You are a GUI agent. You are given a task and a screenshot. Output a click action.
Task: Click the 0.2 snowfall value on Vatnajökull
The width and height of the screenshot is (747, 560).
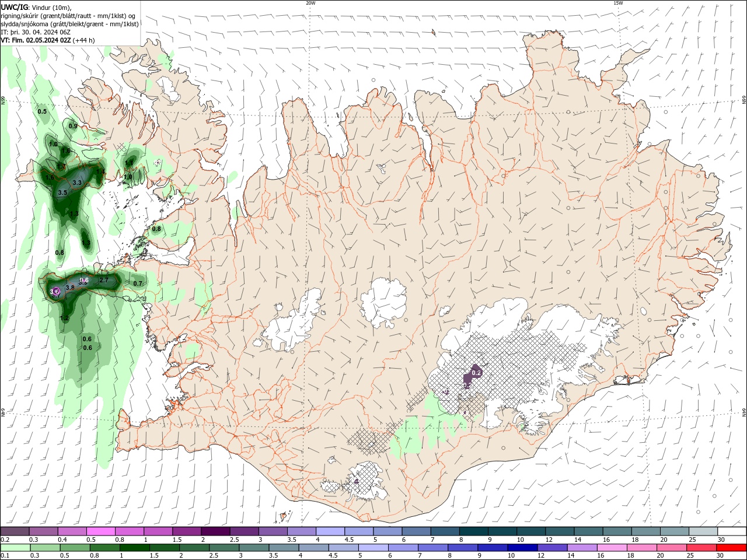pos(476,373)
